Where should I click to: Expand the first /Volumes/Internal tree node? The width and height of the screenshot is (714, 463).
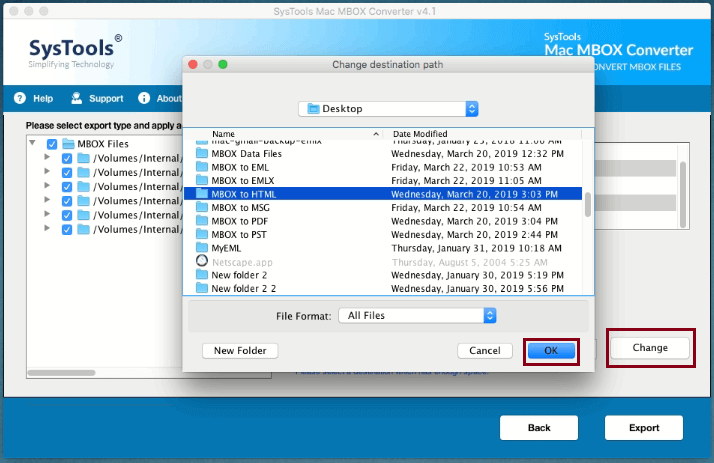pyautogui.click(x=47, y=157)
